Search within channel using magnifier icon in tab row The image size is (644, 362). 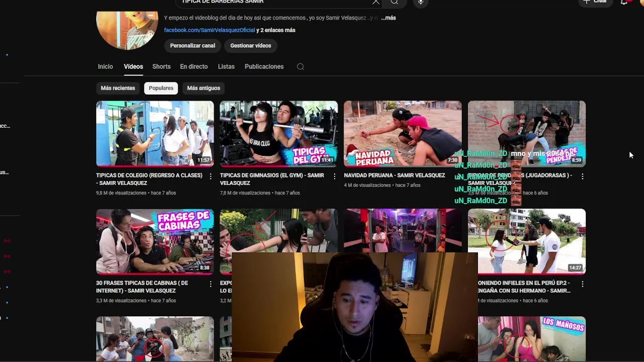[x=300, y=67]
